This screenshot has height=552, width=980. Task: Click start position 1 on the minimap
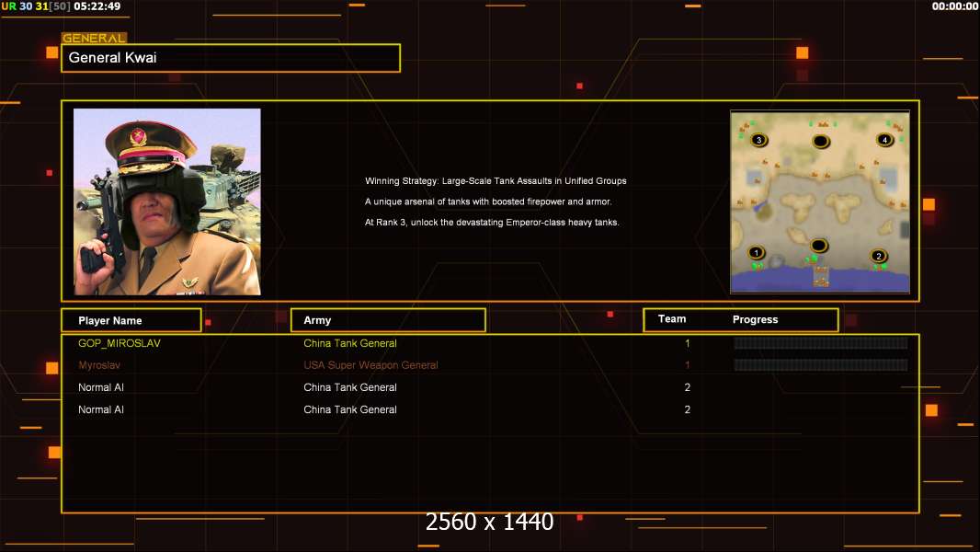(x=756, y=253)
